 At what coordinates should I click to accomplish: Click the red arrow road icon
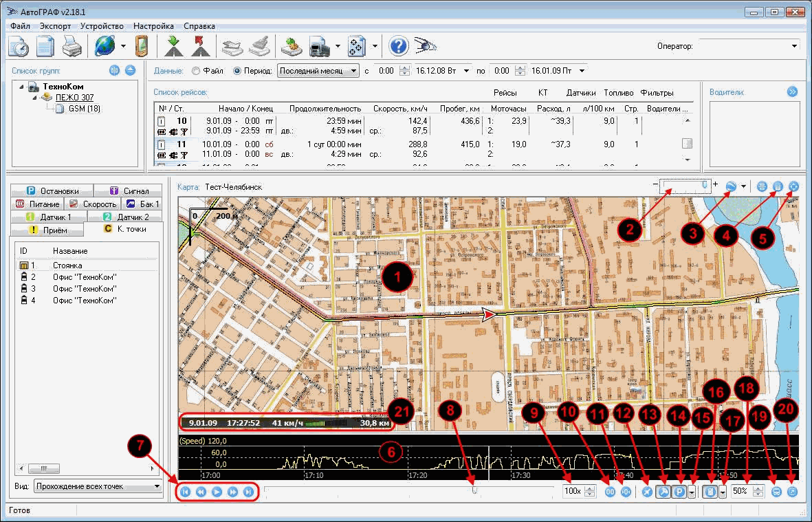[200, 47]
